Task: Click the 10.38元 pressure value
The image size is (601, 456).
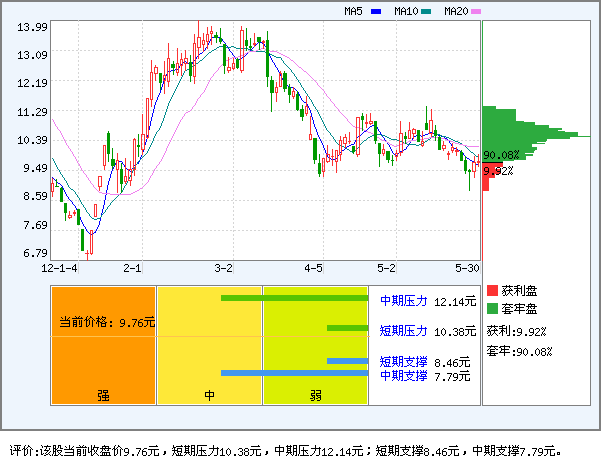Action: pos(455,331)
